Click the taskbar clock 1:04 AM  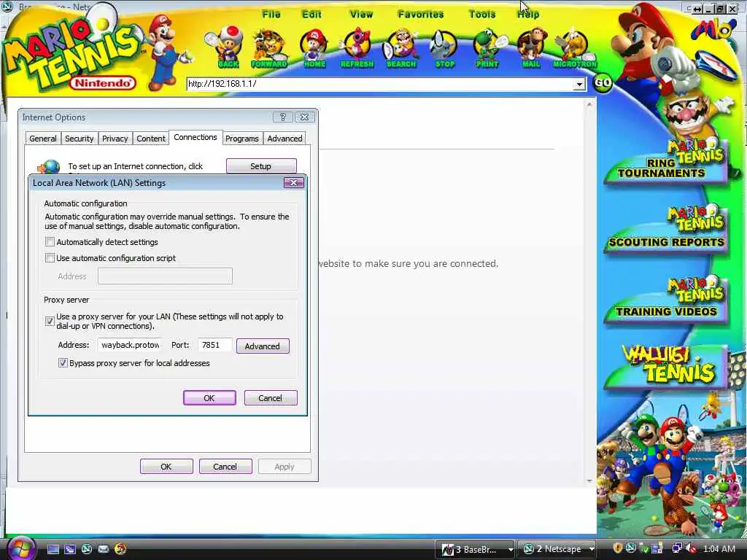coord(719,549)
